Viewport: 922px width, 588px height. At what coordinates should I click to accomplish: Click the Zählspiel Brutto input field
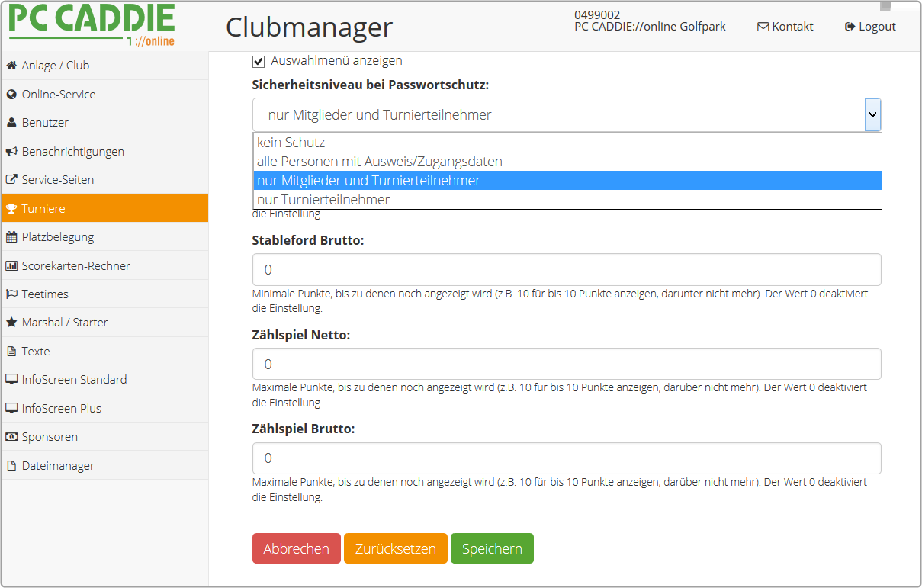point(567,458)
